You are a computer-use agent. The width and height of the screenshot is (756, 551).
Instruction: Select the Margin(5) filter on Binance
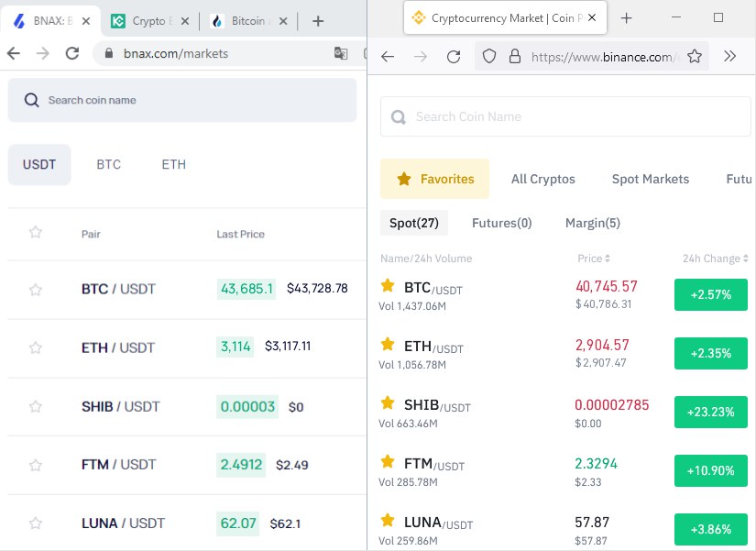pyautogui.click(x=593, y=223)
